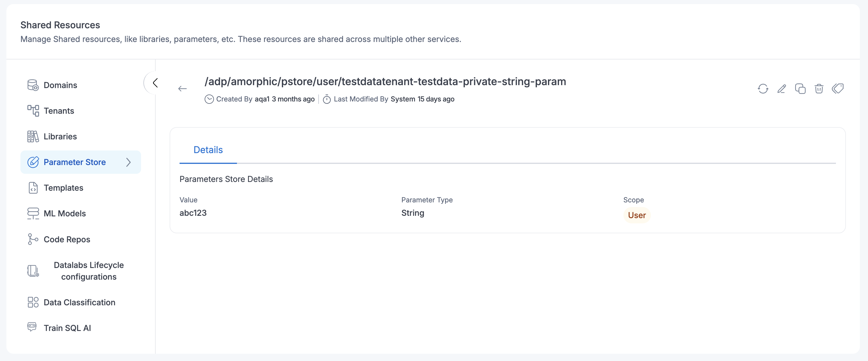Select the User scope badge

637,215
